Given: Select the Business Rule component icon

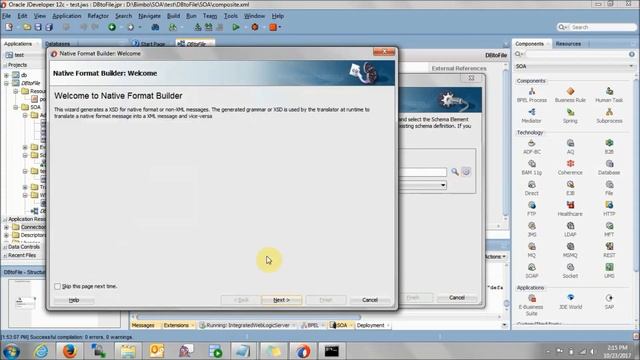Looking at the screenshot, I should pyautogui.click(x=570, y=91).
